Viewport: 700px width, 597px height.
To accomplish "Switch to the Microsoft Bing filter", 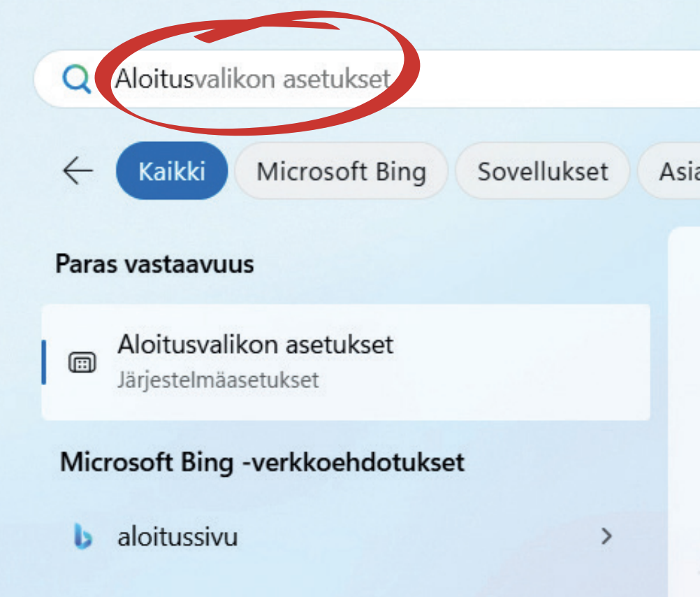I will click(341, 171).
